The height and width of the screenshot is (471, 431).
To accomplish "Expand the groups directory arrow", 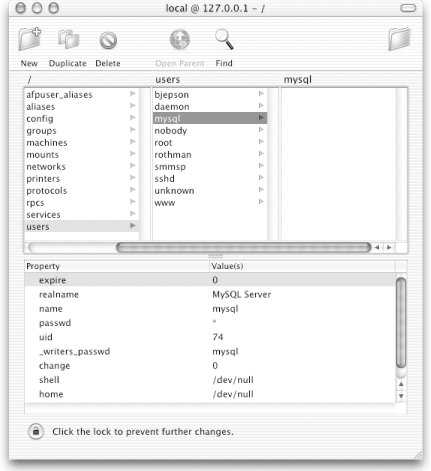I will [x=133, y=130].
